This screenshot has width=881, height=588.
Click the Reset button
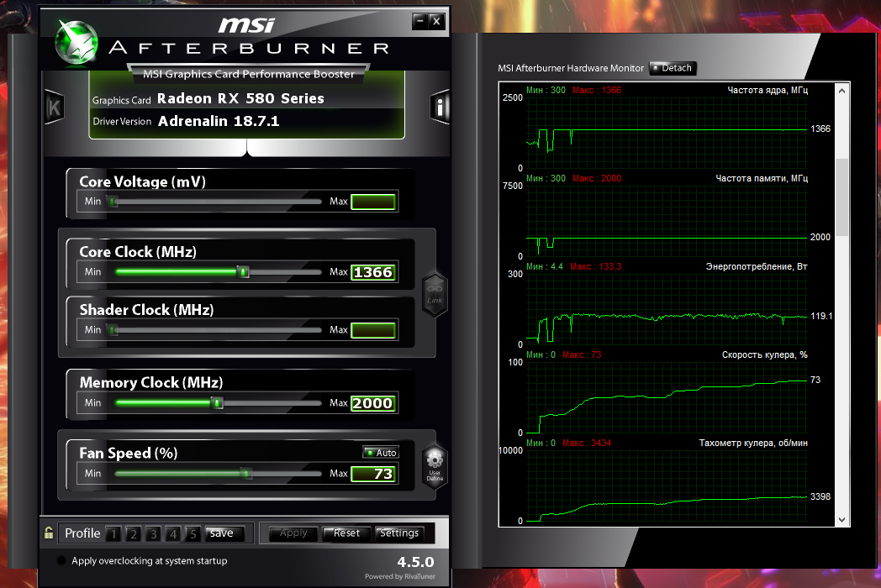click(346, 533)
